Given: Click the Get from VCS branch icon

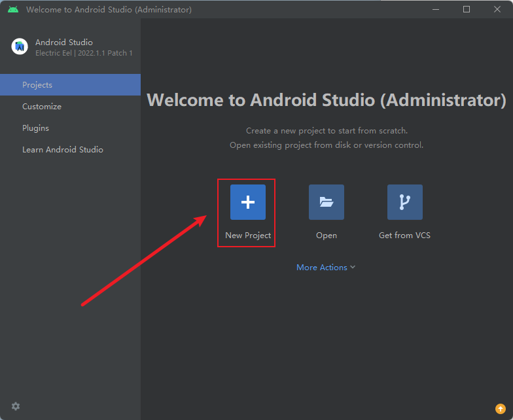Looking at the screenshot, I should 404,201.
